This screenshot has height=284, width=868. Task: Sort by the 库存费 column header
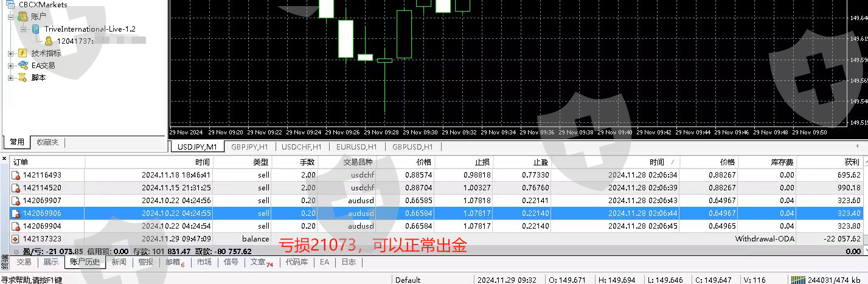click(767, 162)
